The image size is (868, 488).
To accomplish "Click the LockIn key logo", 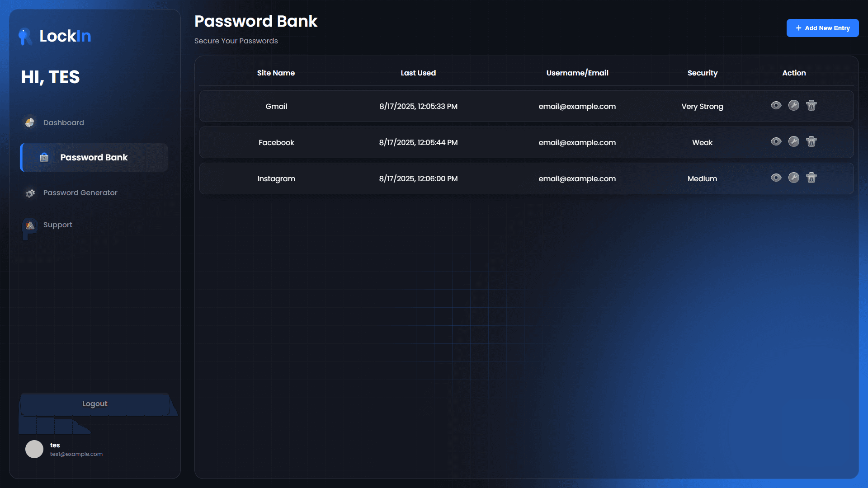I will click(24, 36).
